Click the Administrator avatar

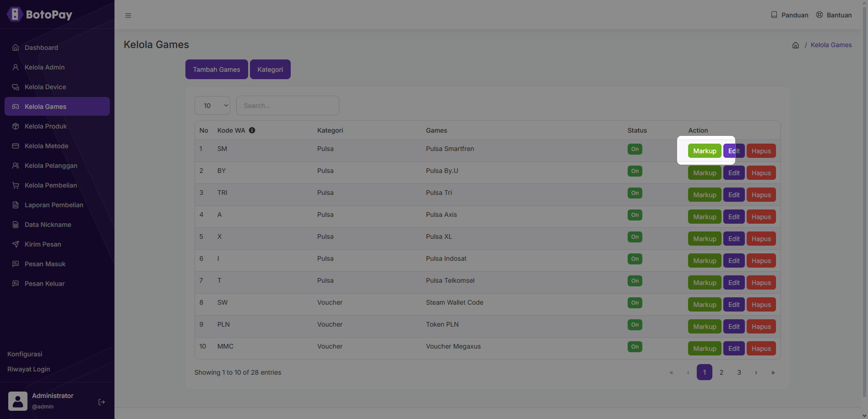click(18, 401)
